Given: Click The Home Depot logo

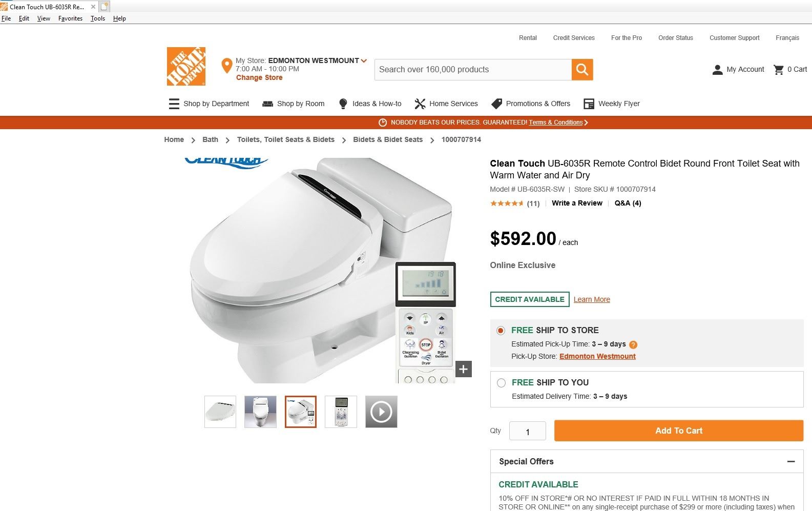Looking at the screenshot, I should (x=186, y=67).
